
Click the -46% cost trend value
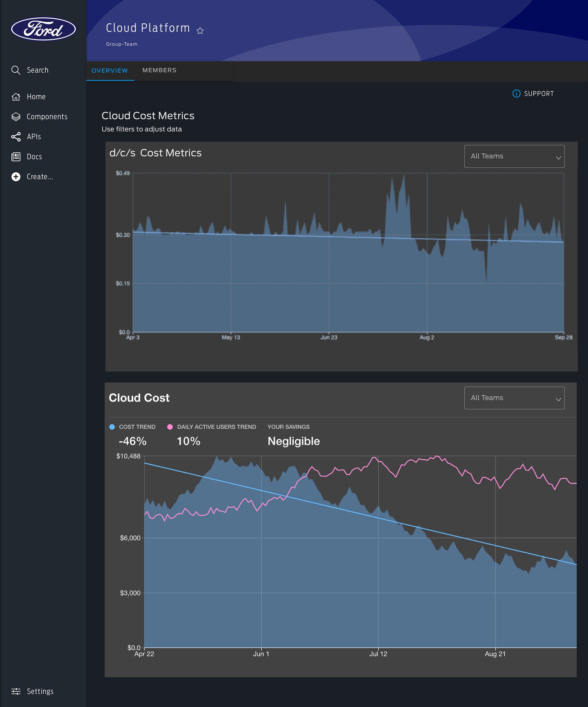[x=133, y=441]
